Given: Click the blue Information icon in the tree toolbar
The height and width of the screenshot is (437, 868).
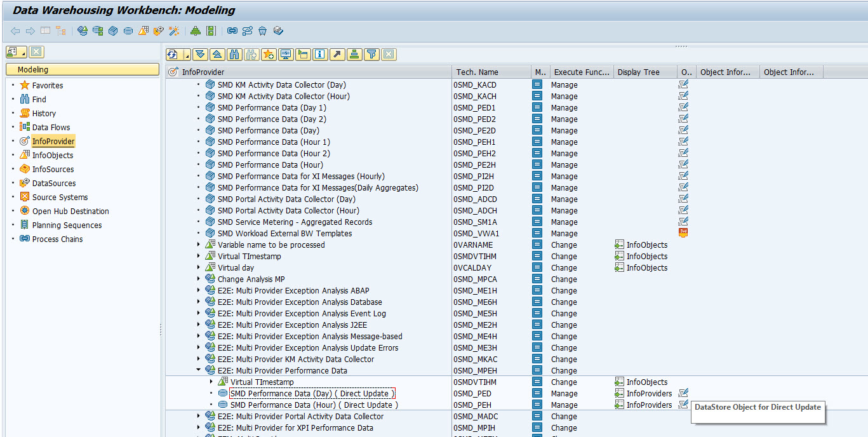Looking at the screenshot, I should click(x=320, y=55).
